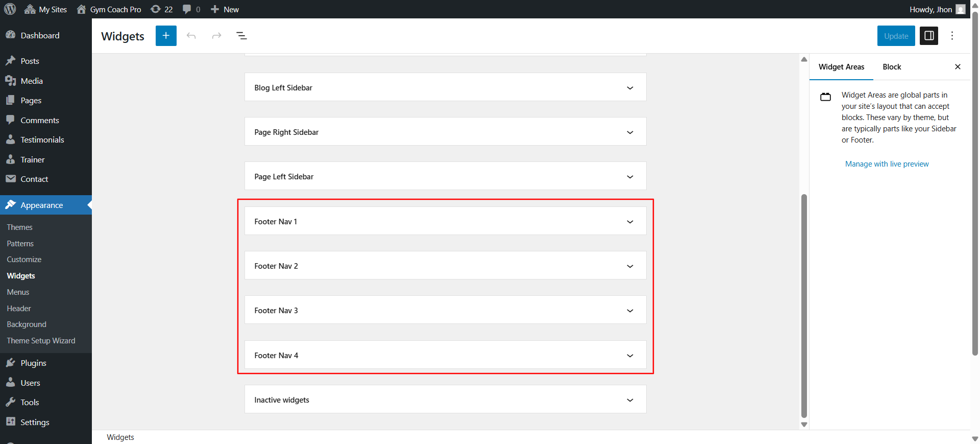Switch to the Widget Areas tab
This screenshot has width=980, height=444.
click(x=841, y=67)
